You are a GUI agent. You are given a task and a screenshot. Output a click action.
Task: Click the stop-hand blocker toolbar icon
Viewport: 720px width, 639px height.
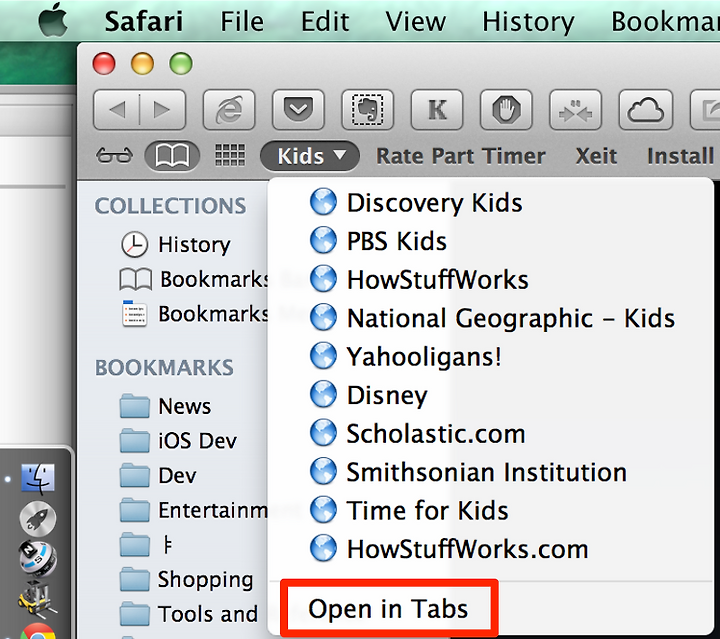click(506, 110)
